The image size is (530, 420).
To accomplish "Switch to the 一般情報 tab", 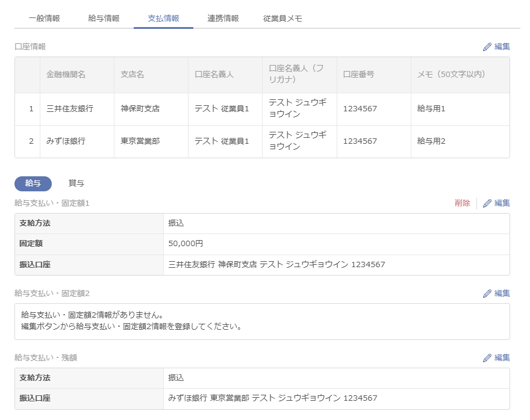I will point(44,19).
